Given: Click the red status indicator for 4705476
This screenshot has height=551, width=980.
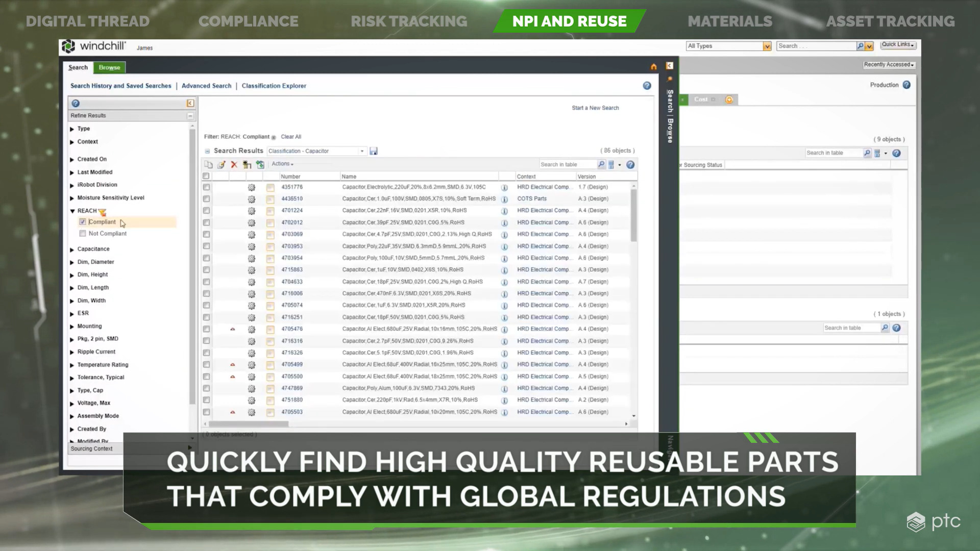Looking at the screenshot, I should tap(233, 329).
